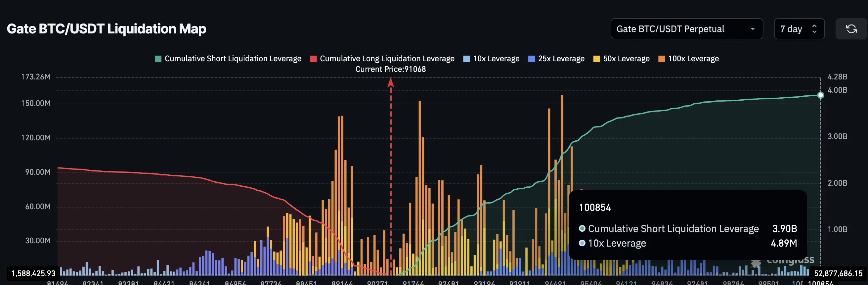Click the 150.00M left axis label

coord(36,103)
